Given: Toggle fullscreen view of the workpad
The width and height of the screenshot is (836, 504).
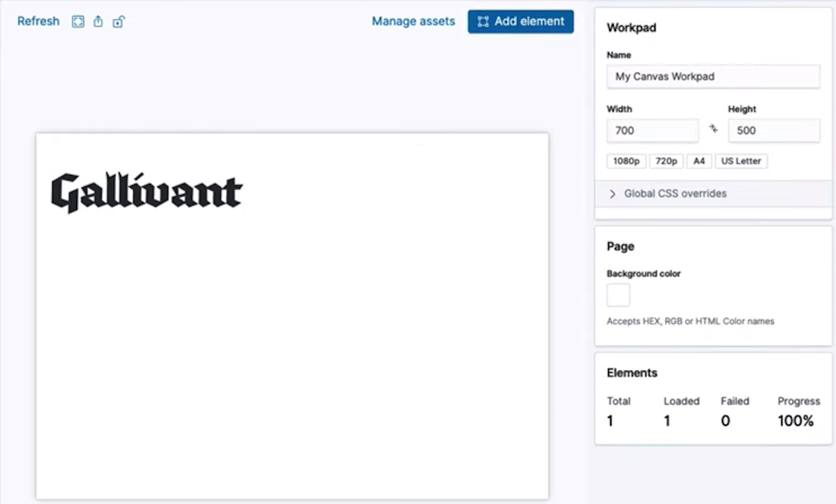Looking at the screenshot, I should click(x=78, y=21).
